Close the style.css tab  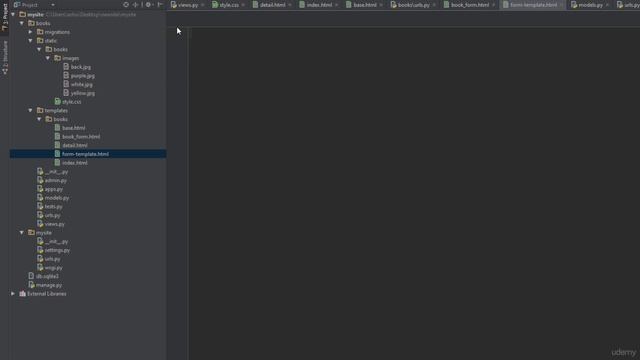(x=243, y=5)
